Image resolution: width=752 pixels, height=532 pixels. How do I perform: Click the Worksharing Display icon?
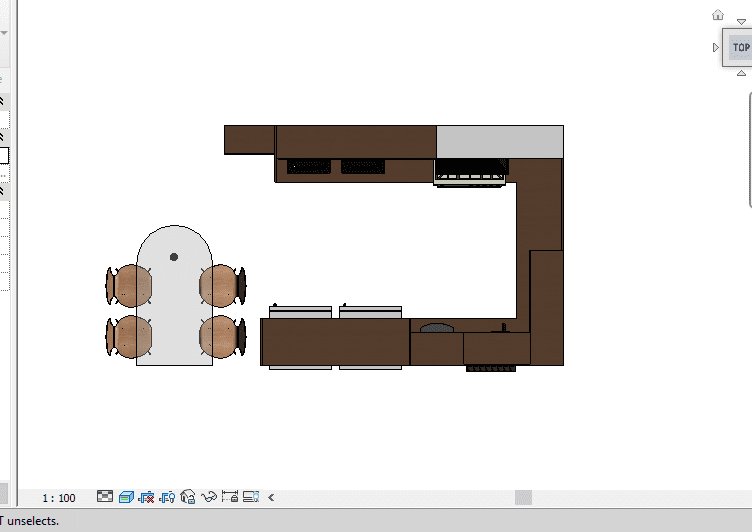coord(251,497)
